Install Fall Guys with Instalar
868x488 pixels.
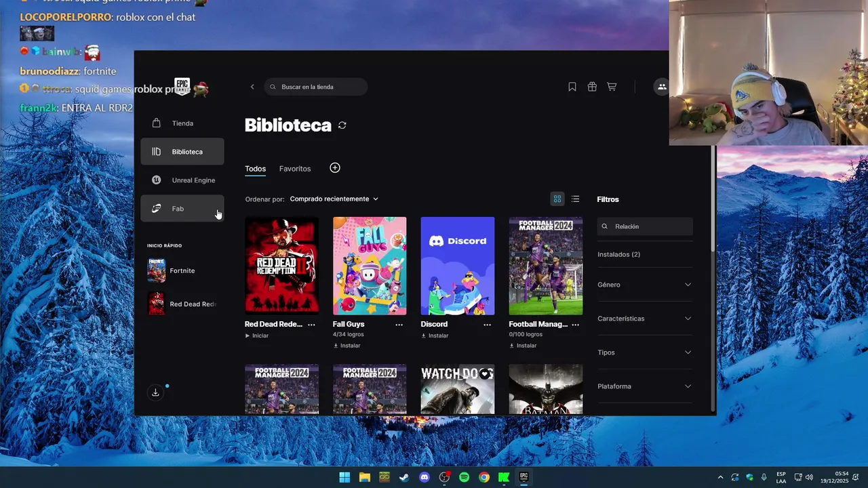coord(347,346)
